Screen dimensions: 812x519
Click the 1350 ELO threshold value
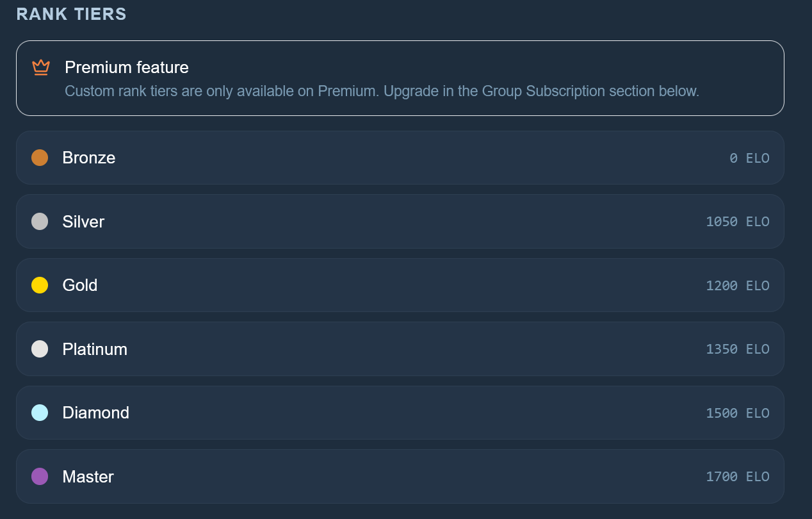[x=738, y=349]
